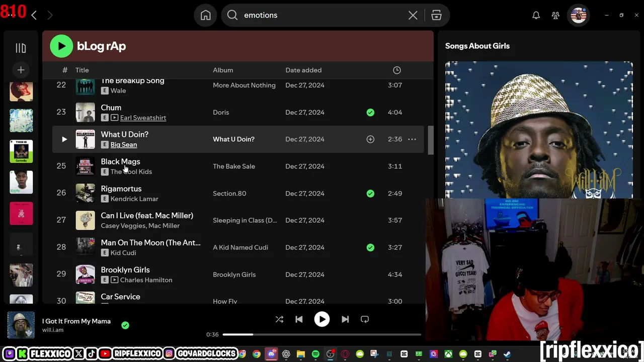Create a new playlist with plus button
This screenshot has height=362, width=644.
pyautogui.click(x=21, y=70)
